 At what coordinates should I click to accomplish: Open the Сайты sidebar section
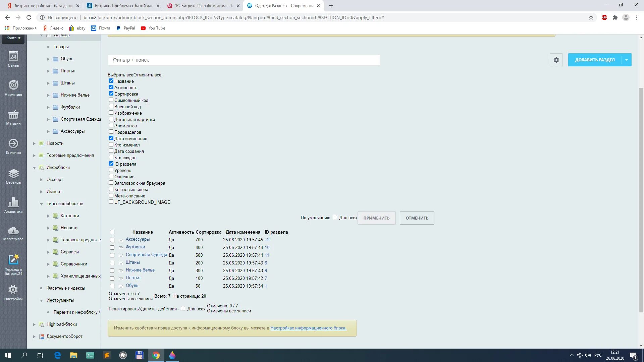(x=13, y=59)
